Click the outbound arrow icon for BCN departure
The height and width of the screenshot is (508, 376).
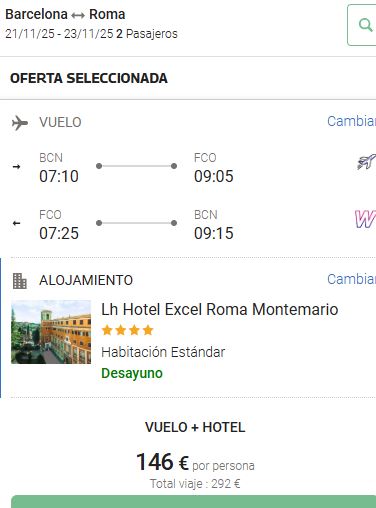[16, 166]
